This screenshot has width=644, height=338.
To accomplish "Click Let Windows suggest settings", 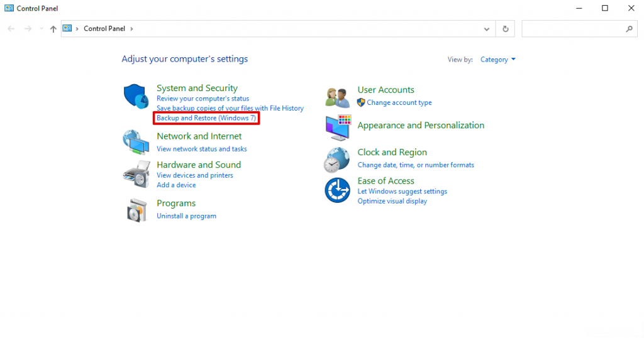I will 402,192.
